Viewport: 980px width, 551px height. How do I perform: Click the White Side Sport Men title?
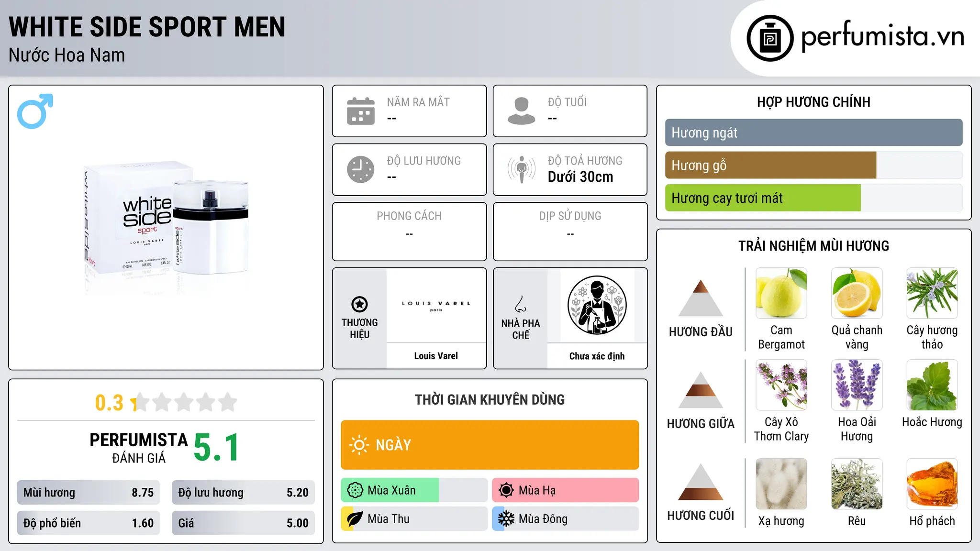[147, 27]
